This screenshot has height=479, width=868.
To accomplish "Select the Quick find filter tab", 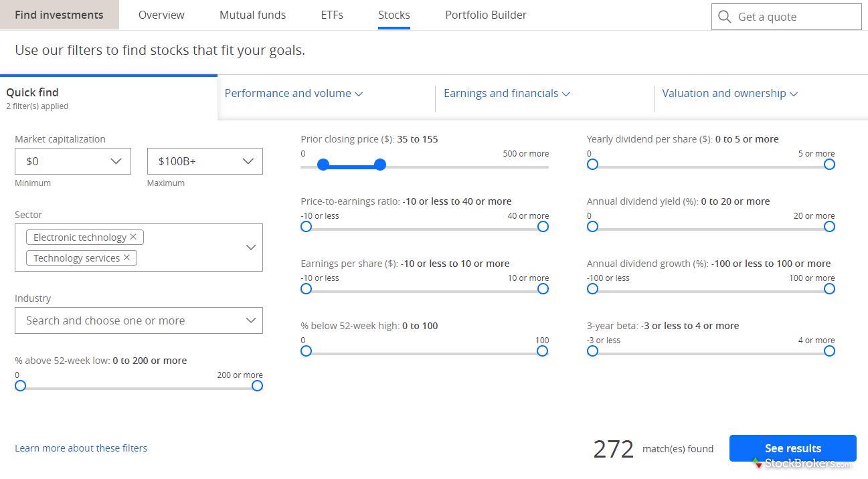I will (33, 93).
